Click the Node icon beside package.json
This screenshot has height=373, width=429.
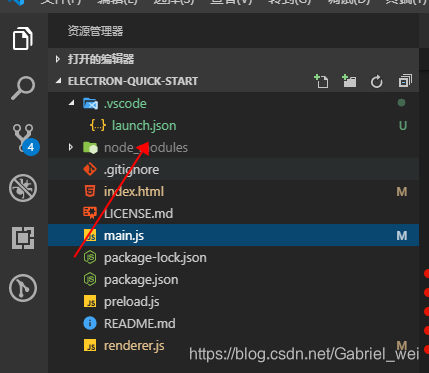tap(90, 279)
